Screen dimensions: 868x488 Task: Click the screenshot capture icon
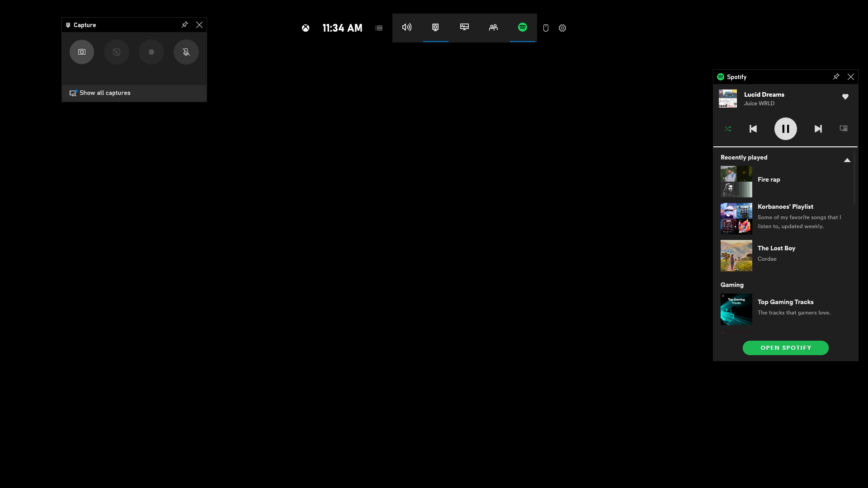pos(82,52)
